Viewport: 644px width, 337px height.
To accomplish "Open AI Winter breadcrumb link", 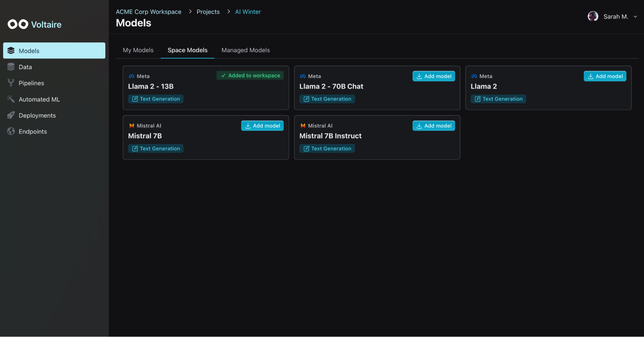I will (x=248, y=12).
